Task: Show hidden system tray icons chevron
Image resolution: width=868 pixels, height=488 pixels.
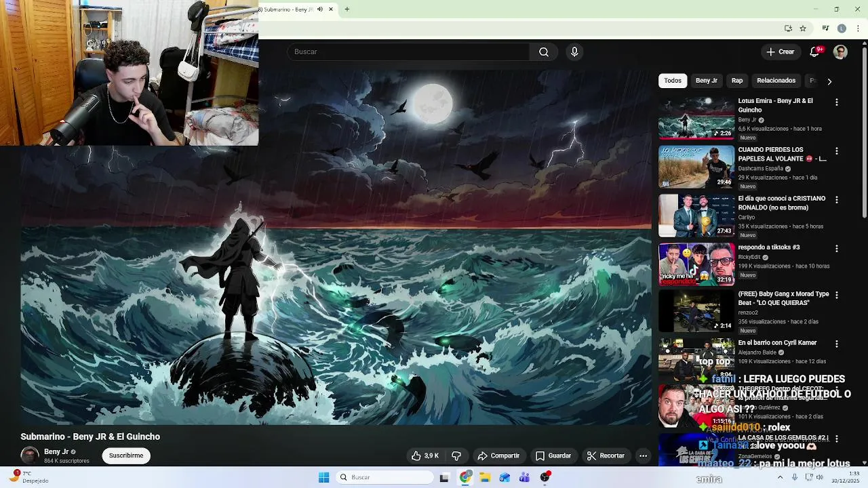Action: pyautogui.click(x=780, y=477)
